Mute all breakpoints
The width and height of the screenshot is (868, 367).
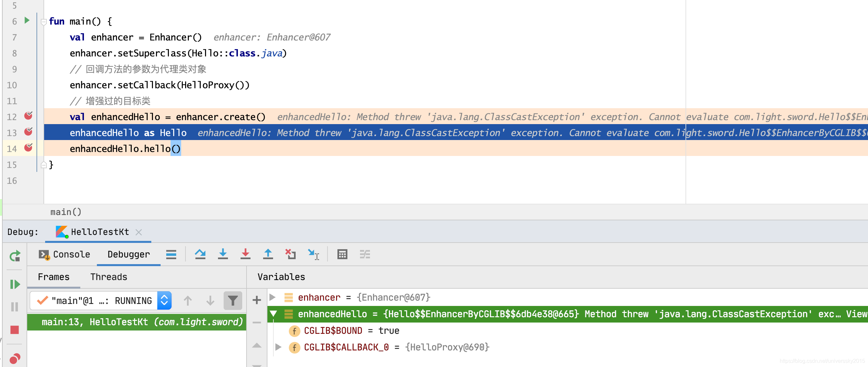pyautogui.click(x=15, y=358)
